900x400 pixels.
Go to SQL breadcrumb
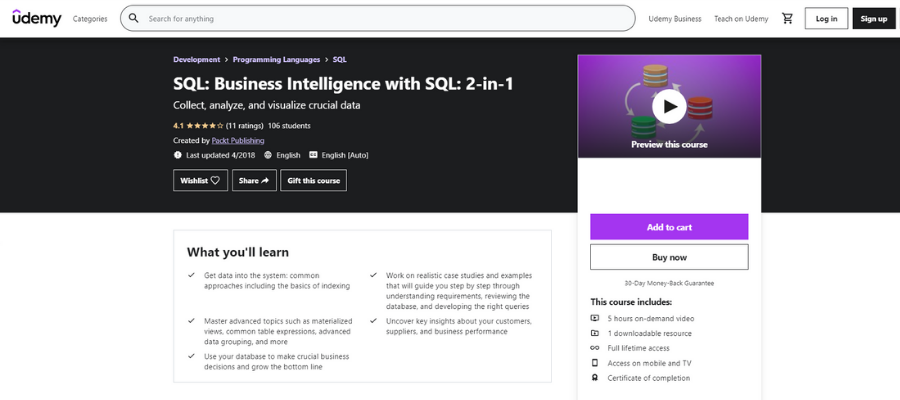tap(339, 59)
